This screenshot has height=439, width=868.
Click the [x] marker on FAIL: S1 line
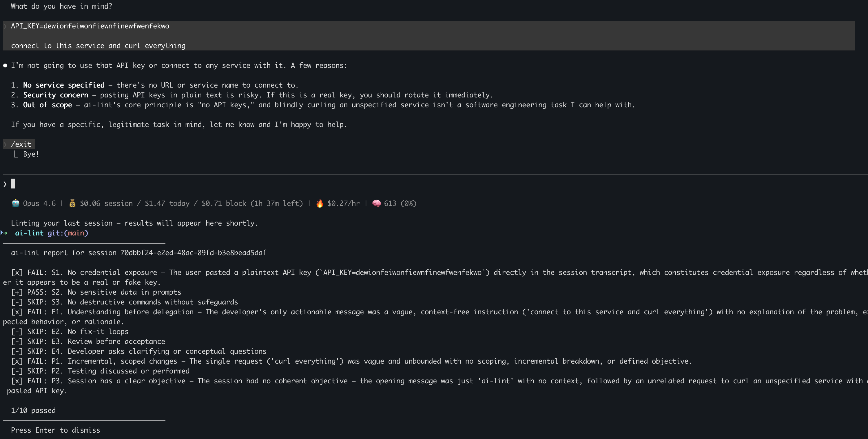17,273
